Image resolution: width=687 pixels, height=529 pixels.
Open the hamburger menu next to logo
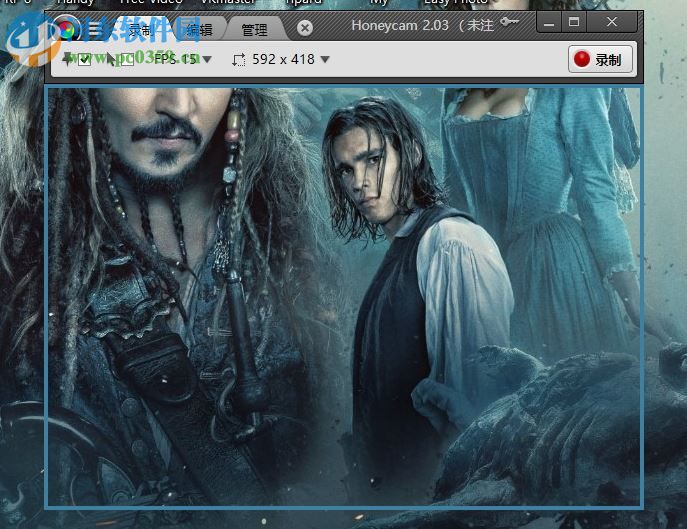(95, 29)
